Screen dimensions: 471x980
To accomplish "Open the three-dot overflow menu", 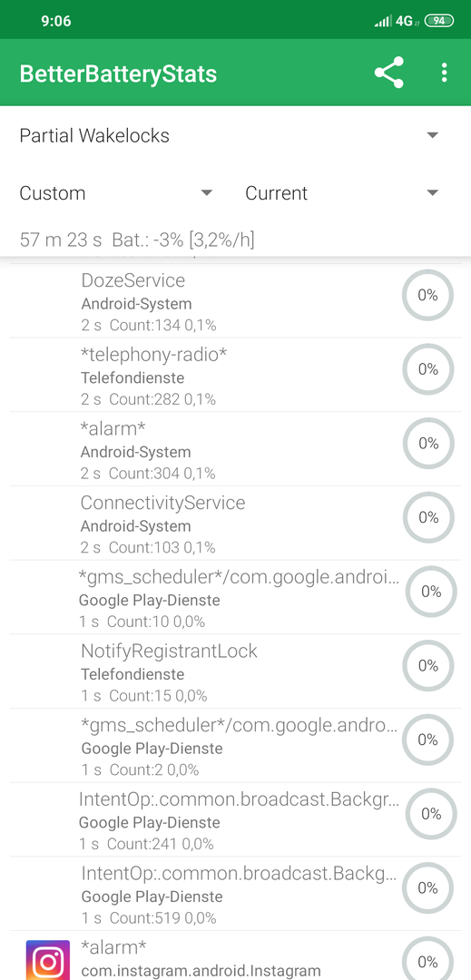I will pos(444,73).
